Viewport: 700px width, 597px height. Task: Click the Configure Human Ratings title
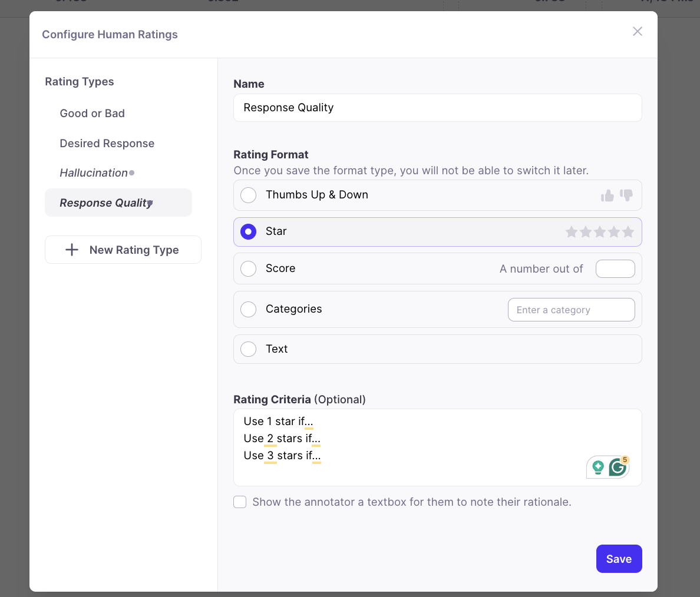coord(110,34)
